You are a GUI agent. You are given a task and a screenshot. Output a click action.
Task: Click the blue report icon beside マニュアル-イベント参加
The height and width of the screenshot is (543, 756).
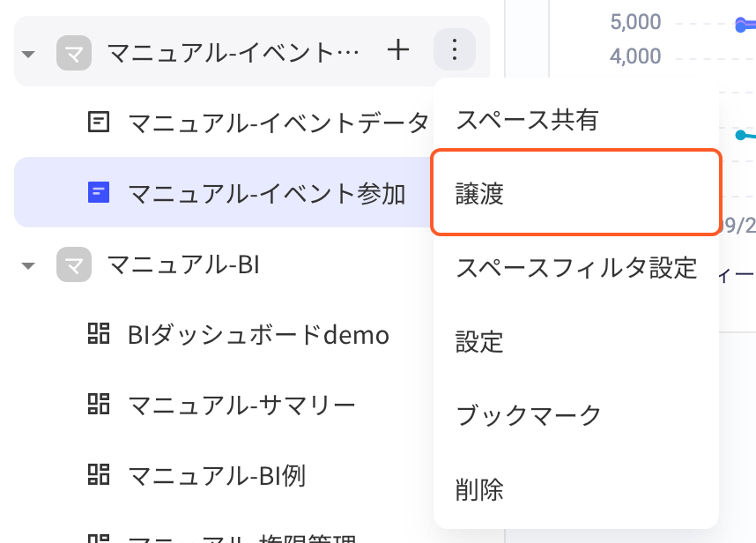pos(99,192)
